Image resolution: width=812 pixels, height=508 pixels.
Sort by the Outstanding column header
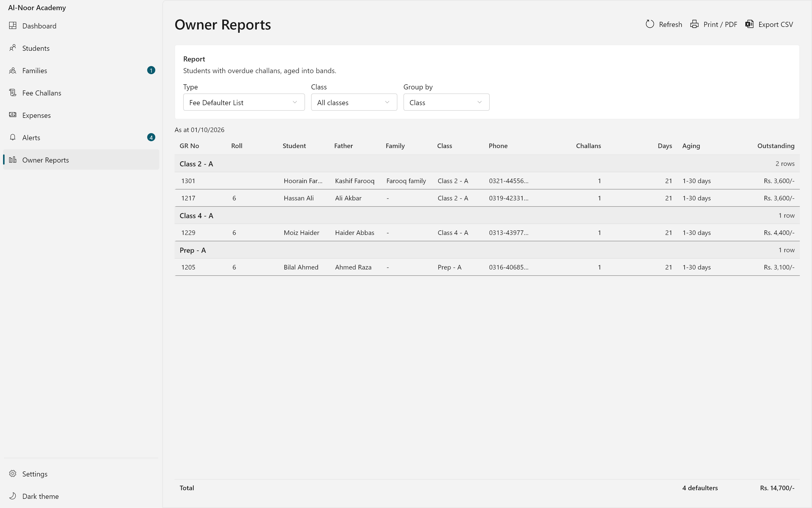776,146
